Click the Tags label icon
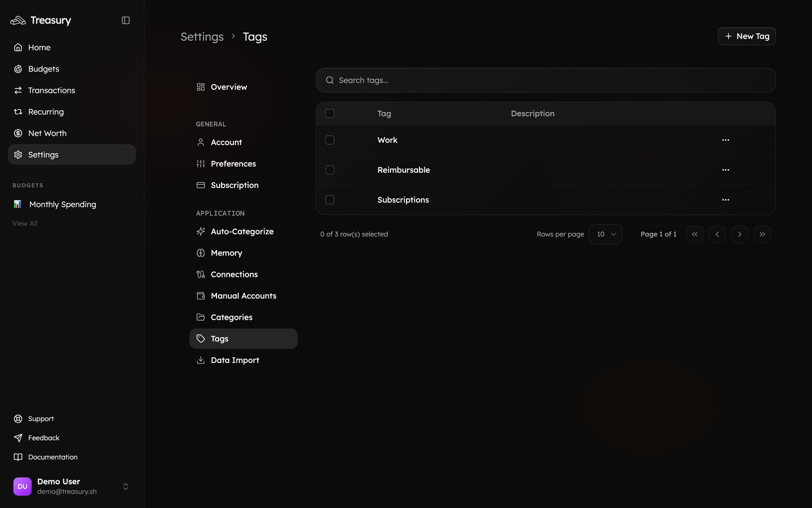 pos(201,339)
